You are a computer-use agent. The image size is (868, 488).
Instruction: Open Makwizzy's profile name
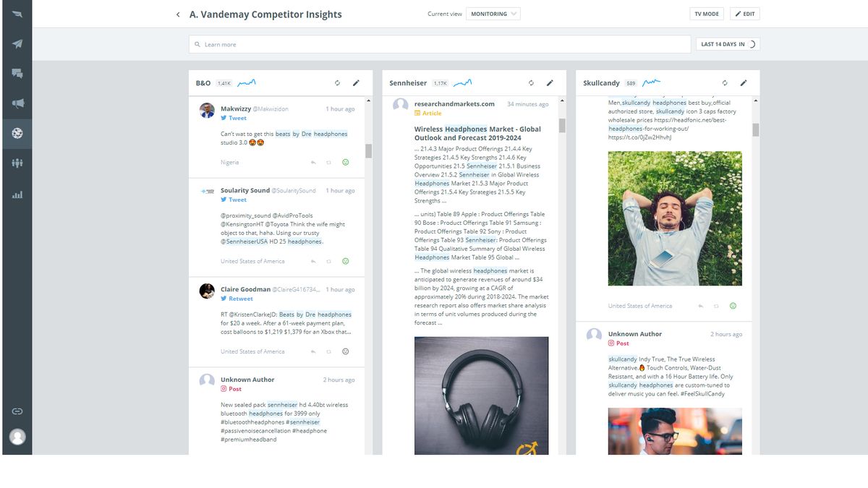tap(236, 108)
